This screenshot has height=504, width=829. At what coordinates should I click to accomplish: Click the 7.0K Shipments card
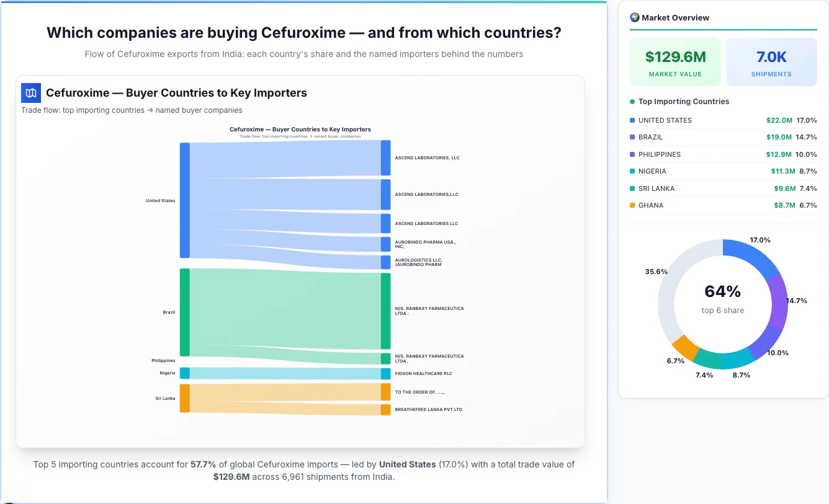click(771, 62)
